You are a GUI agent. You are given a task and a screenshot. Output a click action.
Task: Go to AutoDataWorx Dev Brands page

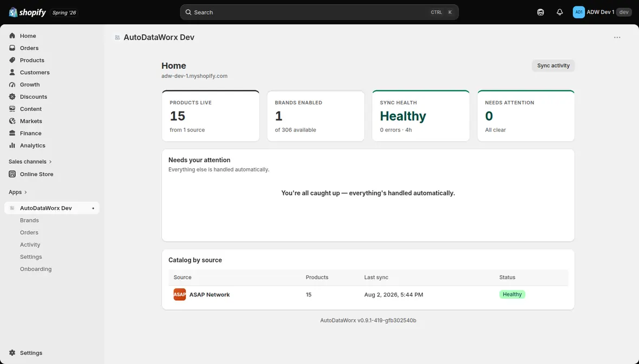click(29, 220)
